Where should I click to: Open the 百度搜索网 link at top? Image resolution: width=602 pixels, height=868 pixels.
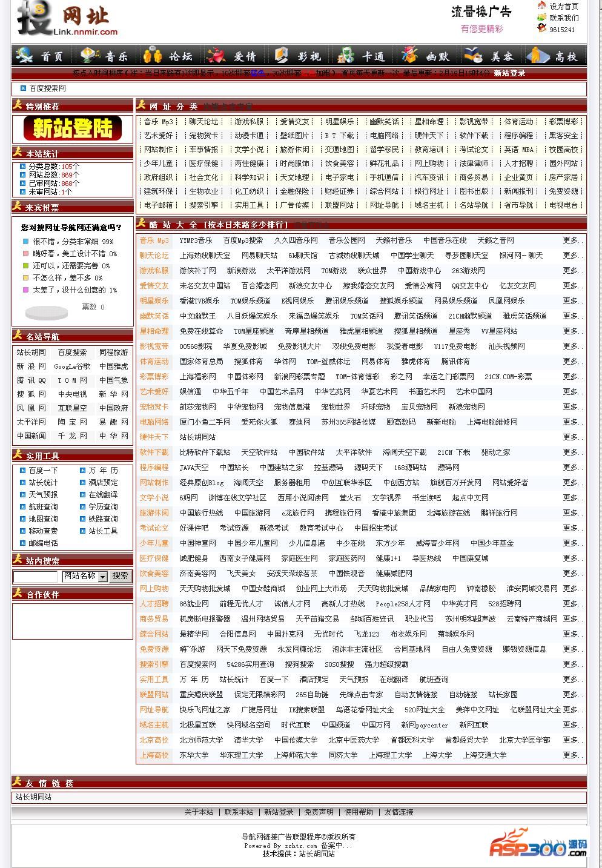click(48, 88)
